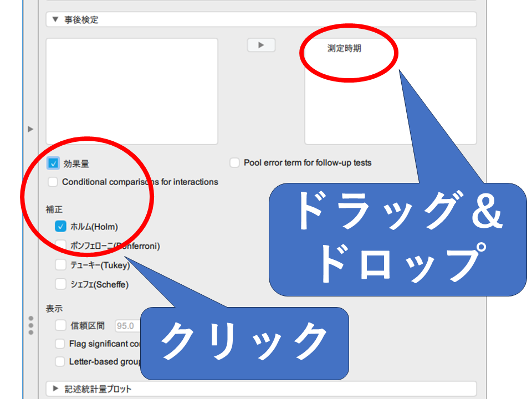532x399 pixels.
Task: Click inside the empty left variable list
Action: click(x=132, y=91)
